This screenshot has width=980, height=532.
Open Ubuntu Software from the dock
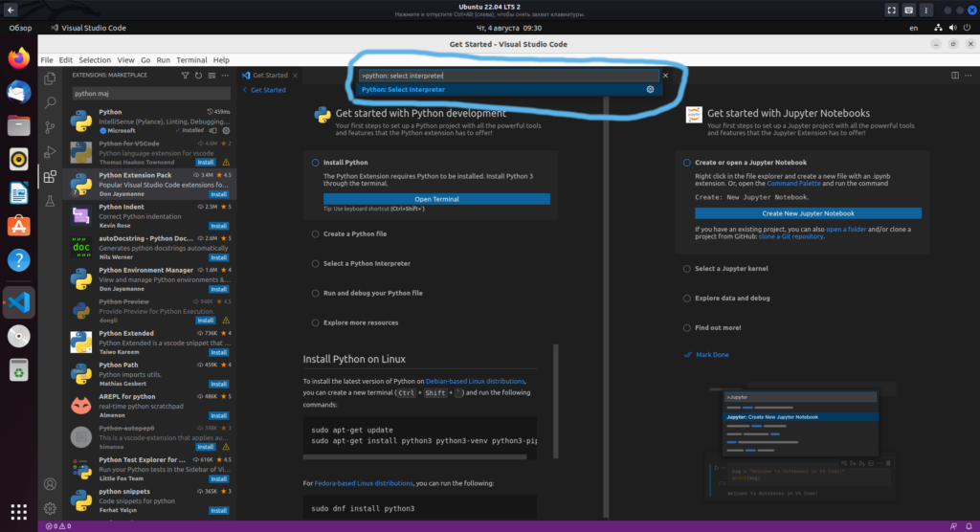tap(19, 227)
